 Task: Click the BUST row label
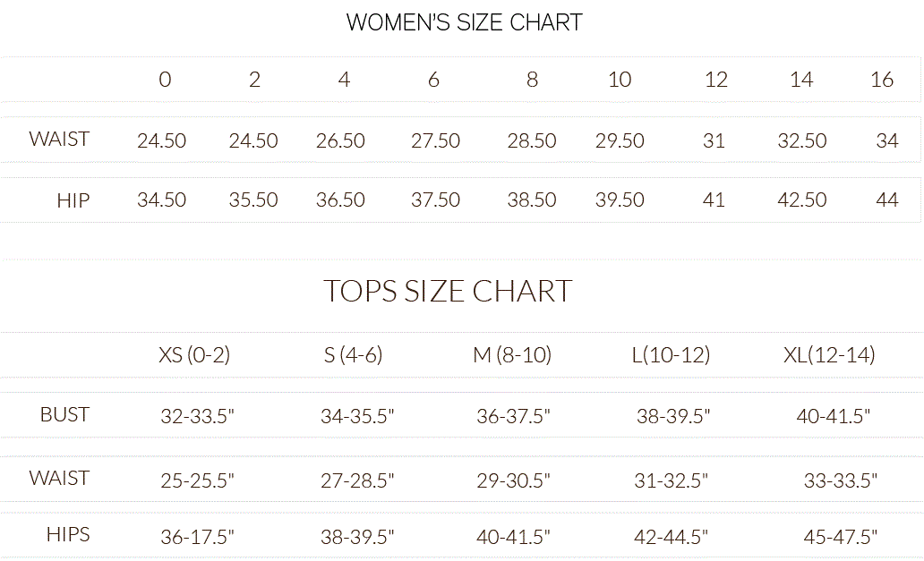point(64,415)
